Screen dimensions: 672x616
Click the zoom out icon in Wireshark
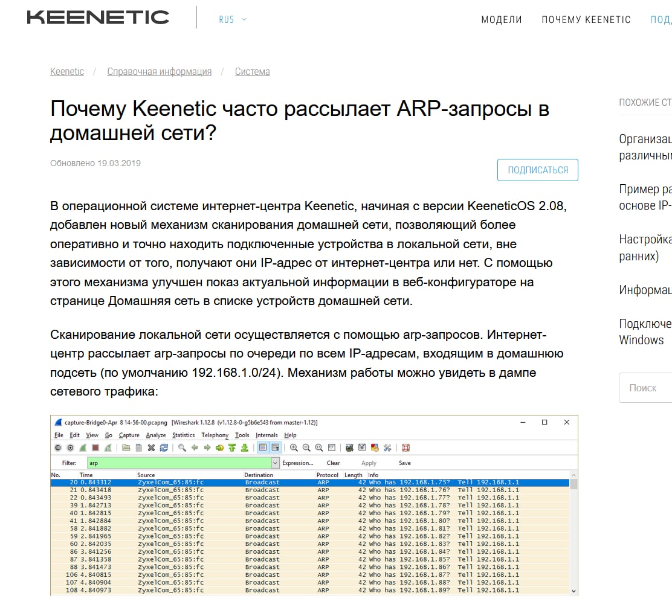click(306, 448)
